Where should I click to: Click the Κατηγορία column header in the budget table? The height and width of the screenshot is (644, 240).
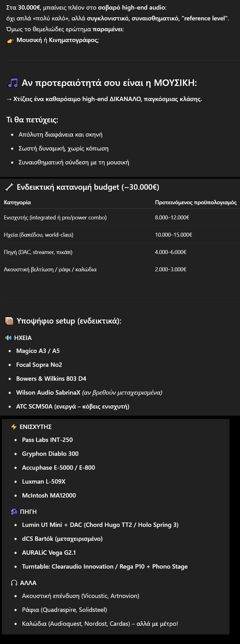point(17,202)
